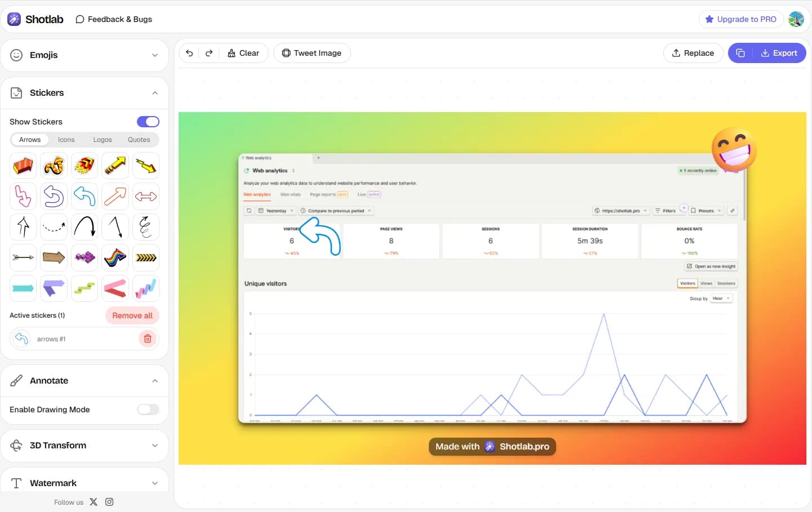Go to the Shotlab home logo
The height and width of the screenshot is (512, 812).
36,19
